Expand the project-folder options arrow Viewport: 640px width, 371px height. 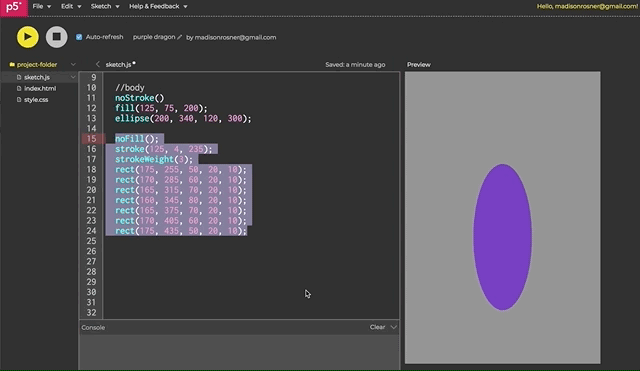coord(73,64)
